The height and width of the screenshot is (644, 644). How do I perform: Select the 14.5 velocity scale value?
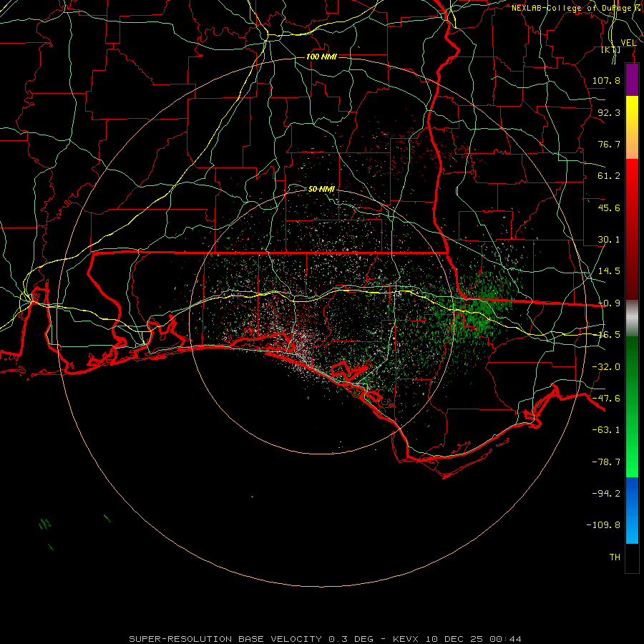pos(609,271)
